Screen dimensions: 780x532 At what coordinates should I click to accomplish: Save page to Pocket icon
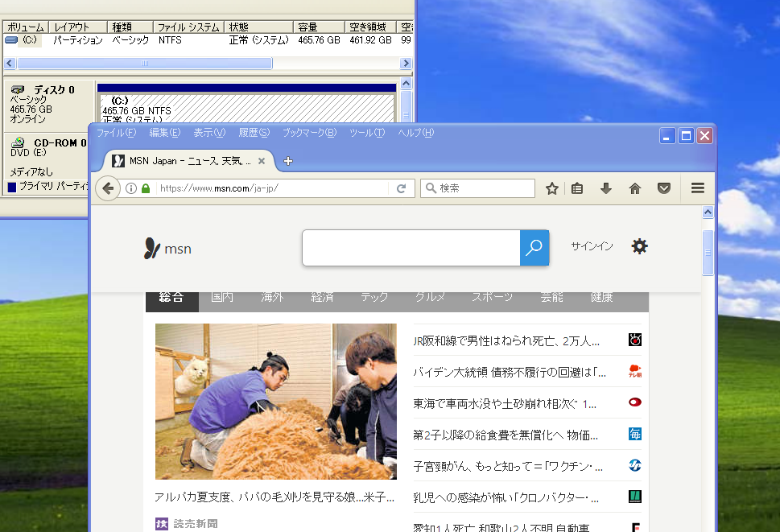pos(663,188)
